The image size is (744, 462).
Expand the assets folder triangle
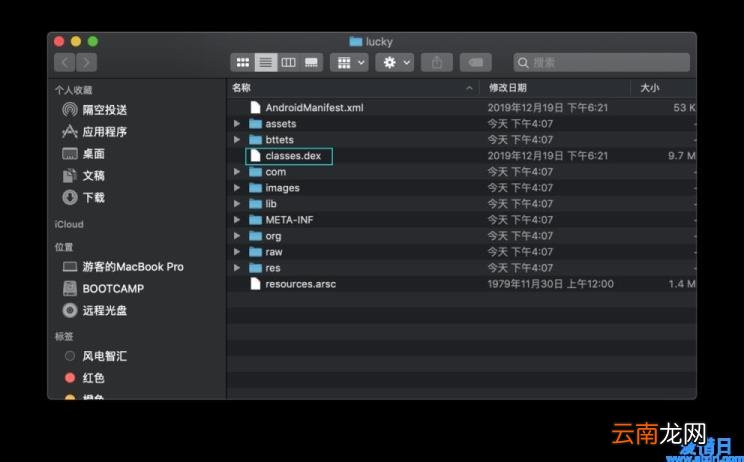tap(237, 124)
